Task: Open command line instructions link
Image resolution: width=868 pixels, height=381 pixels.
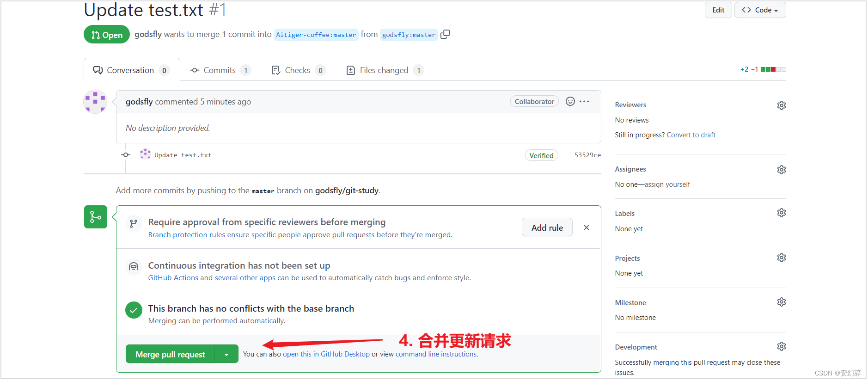Action: click(x=436, y=354)
